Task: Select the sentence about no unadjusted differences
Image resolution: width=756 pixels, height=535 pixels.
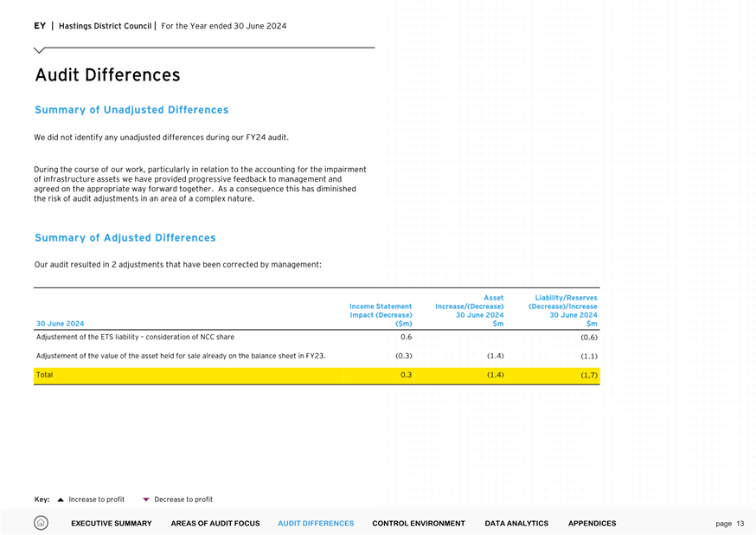Action: pos(162,138)
